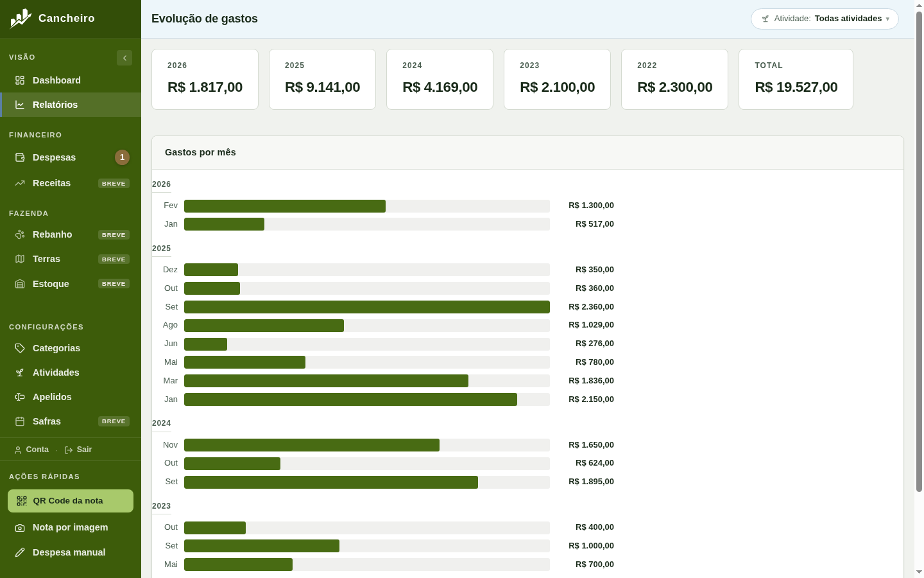The height and width of the screenshot is (578, 924).
Task: Click the Relatórios chart icon
Action: pyautogui.click(x=20, y=105)
